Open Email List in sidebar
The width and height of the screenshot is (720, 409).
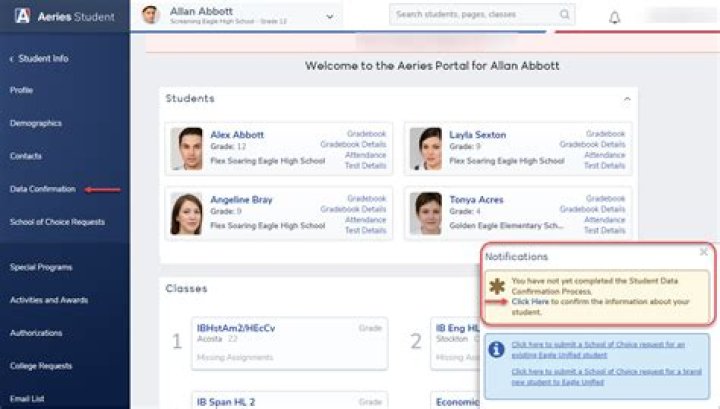[x=27, y=398]
